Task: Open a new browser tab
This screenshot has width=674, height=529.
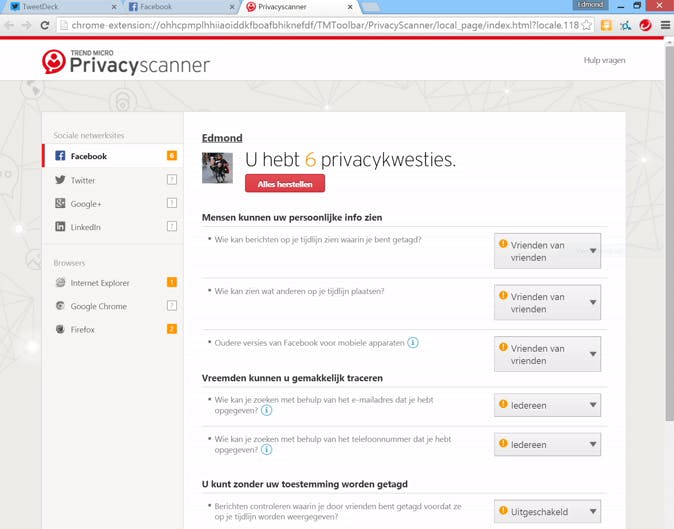Action: coord(371,7)
